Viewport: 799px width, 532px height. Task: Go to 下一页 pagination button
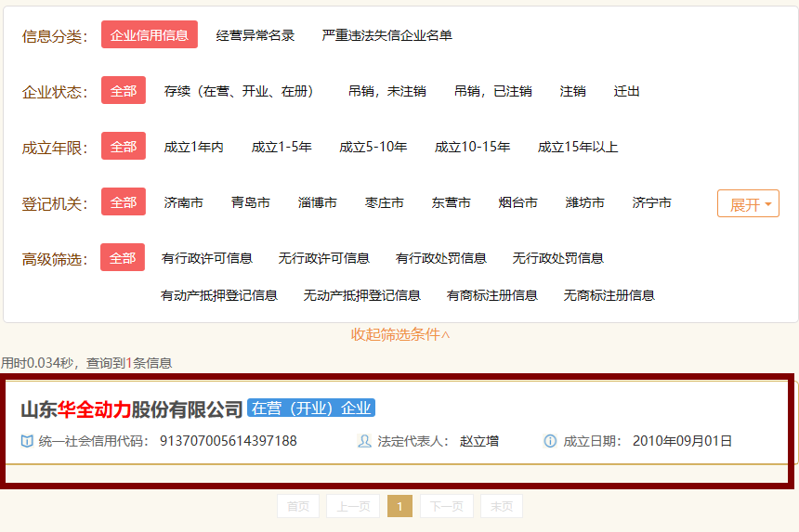click(446, 506)
